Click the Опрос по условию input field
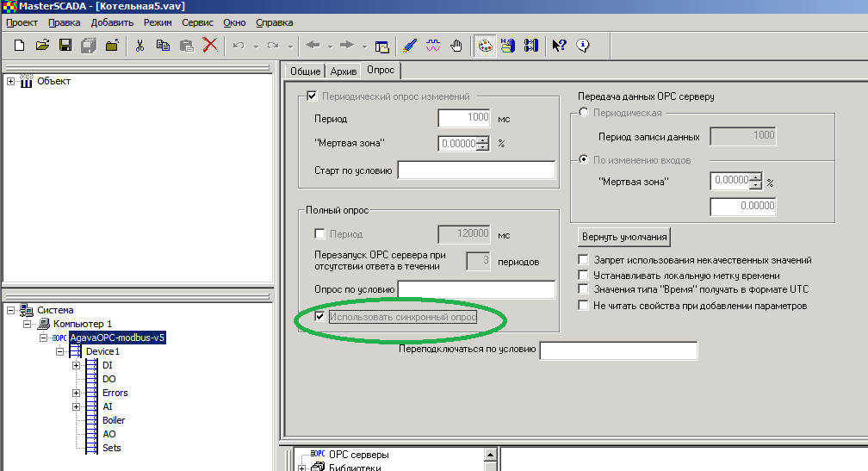This screenshot has height=471, width=868. [477, 289]
